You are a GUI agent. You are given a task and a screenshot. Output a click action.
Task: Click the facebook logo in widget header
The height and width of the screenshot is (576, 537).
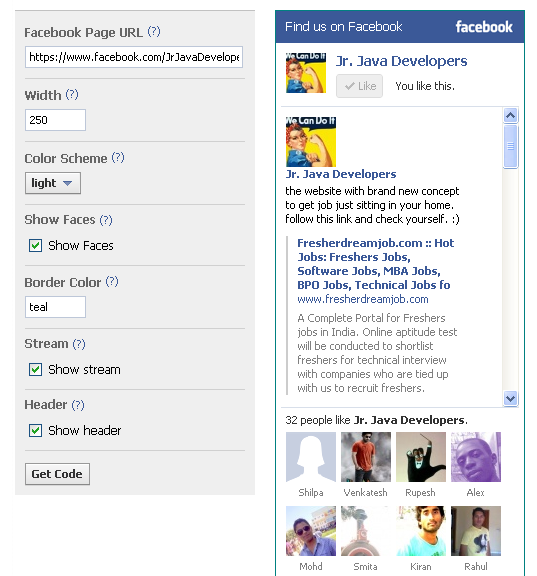(484, 27)
